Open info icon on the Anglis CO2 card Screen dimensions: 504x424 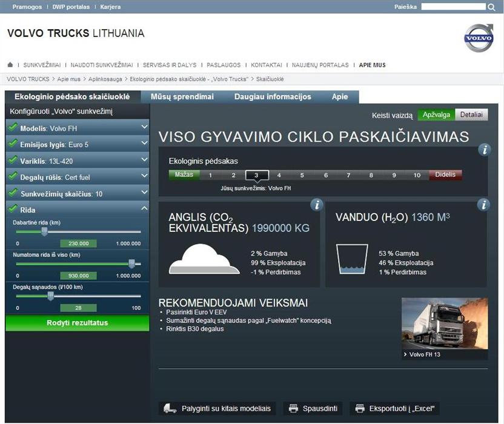317,205
